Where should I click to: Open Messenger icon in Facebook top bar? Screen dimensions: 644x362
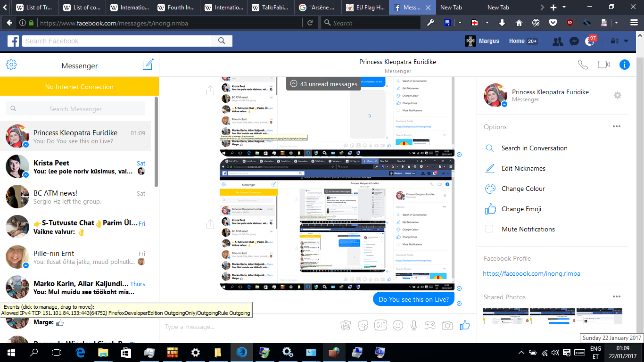point(574,41)
